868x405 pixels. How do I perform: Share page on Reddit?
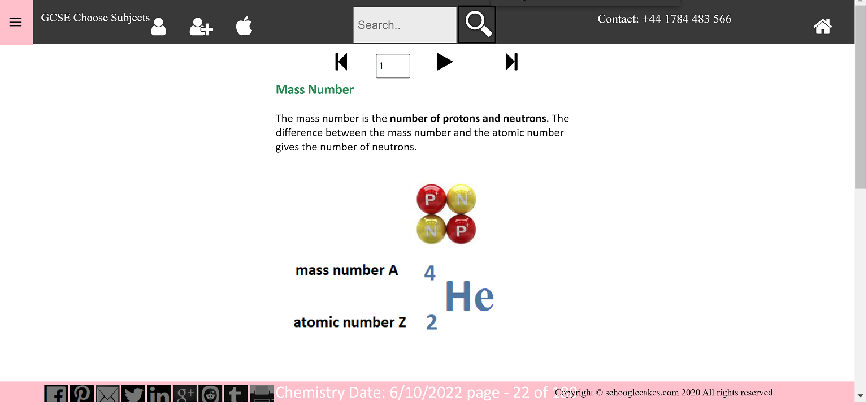[x=210, y=394]
